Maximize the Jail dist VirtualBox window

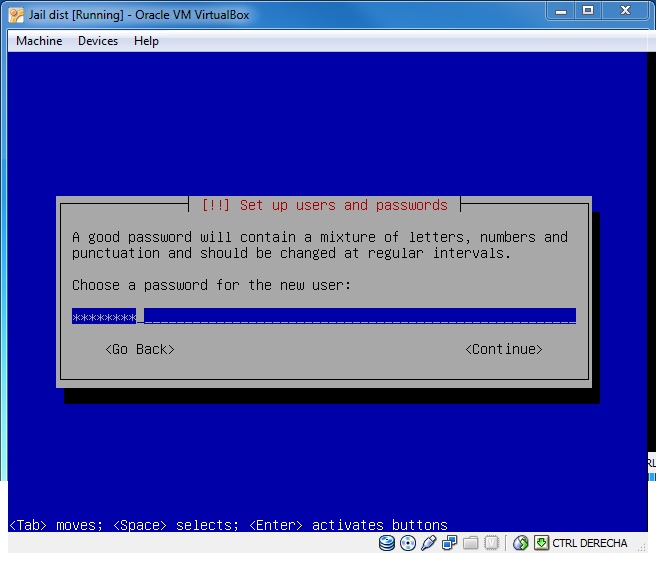point(588,11)
